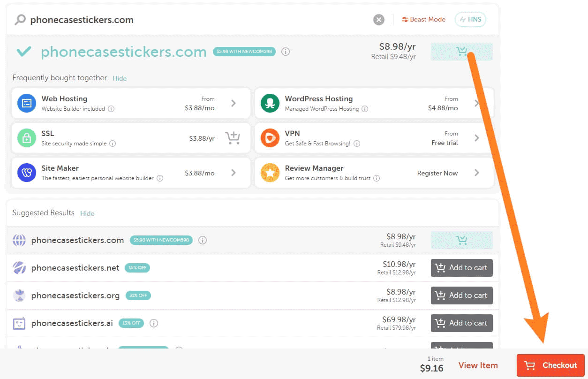Image resolution: width=588 pixels, height=379 pixels.
Task: Click the Site Maker $3.88/mo price
Action: point(200,173)
